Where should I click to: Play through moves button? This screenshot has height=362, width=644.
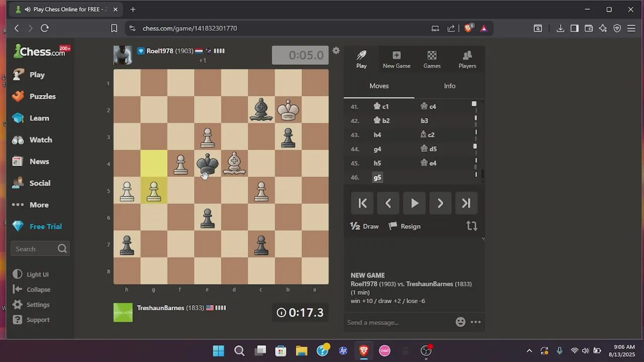[414, 203]
